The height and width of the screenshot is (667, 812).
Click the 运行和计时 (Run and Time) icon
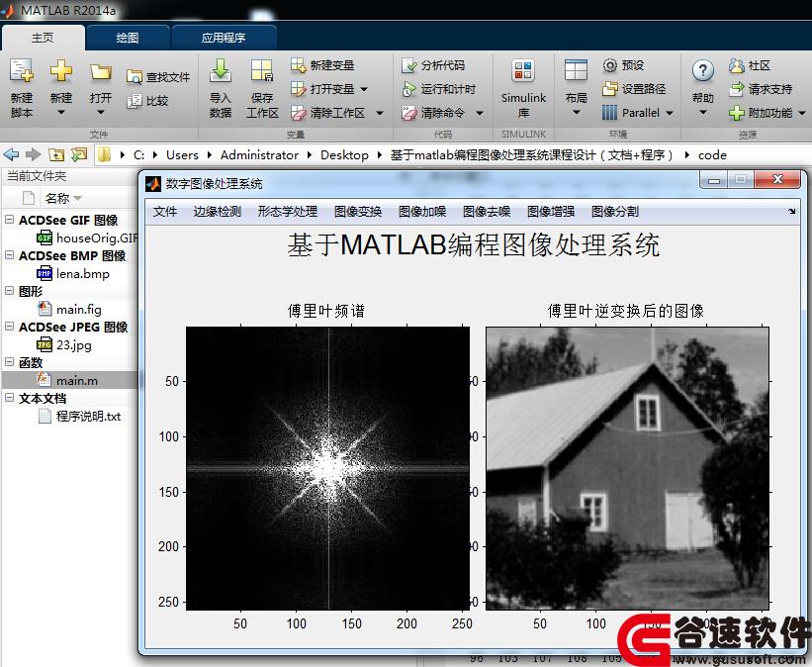[409, 89]
